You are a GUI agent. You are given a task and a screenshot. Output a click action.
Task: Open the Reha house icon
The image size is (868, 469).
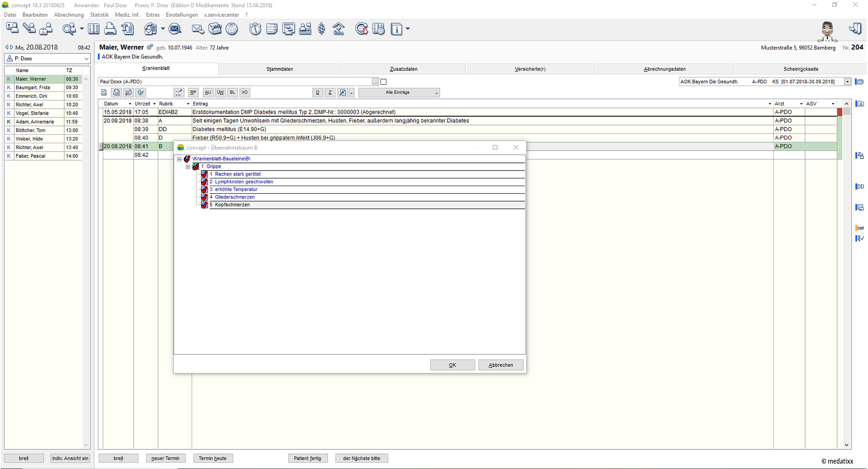tap(339, 29)
